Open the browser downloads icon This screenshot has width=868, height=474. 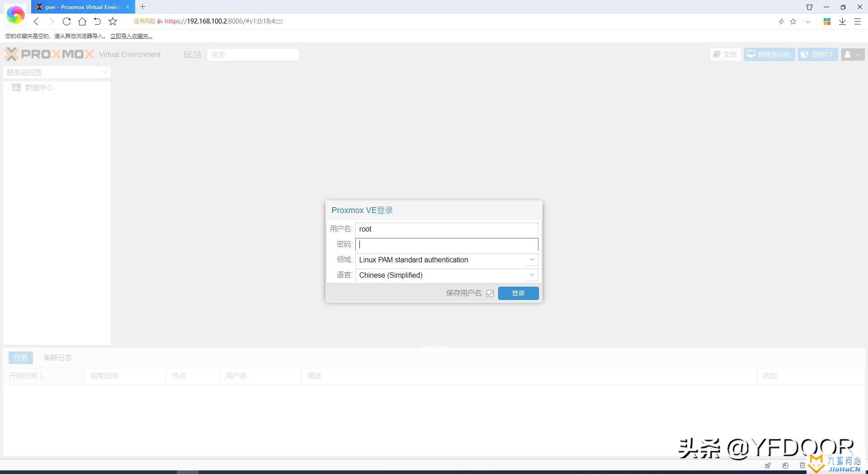(x=842, y=21)
